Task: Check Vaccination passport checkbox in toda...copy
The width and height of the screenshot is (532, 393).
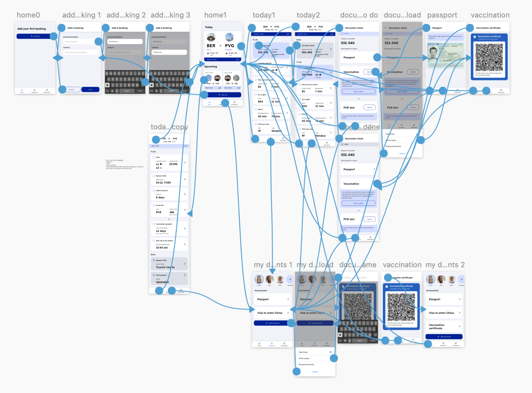Action: coord(154,224)
